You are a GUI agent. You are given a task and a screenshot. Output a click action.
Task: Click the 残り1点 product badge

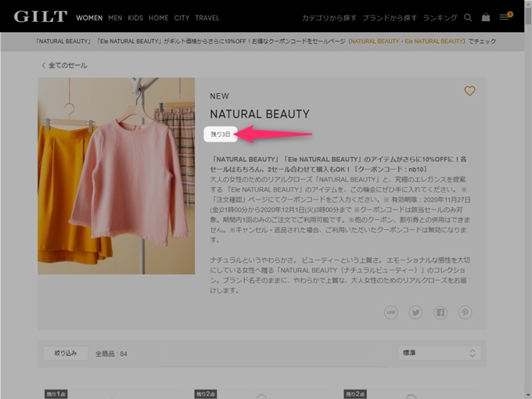point(56,394)
